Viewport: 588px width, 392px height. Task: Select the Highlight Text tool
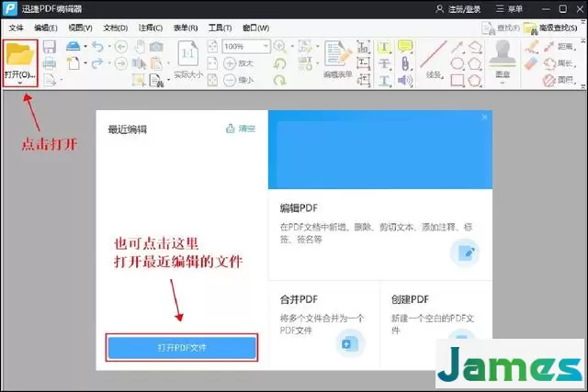tap(384, 47)
